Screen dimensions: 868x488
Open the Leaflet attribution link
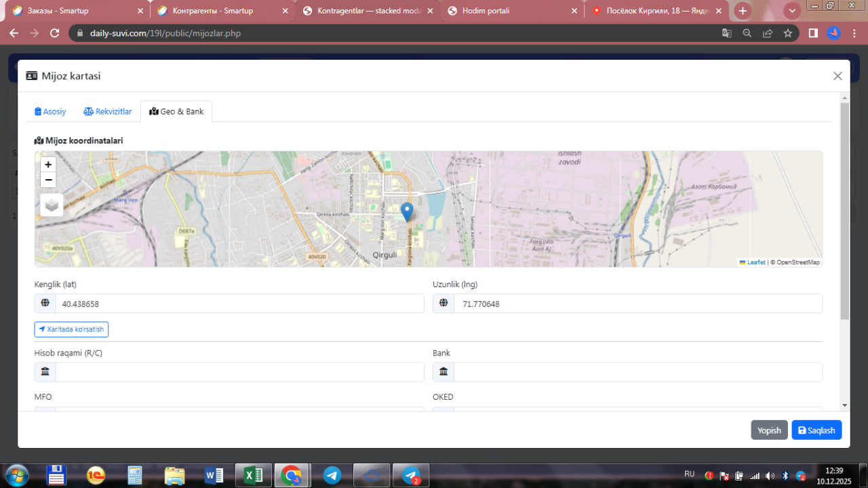point(755,262)
